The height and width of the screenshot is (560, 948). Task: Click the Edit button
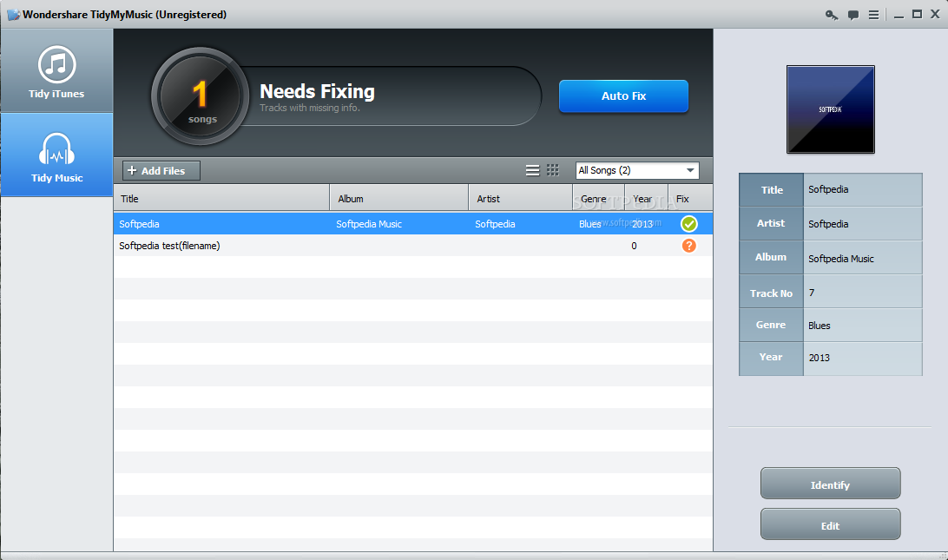(x=830, y=524)
